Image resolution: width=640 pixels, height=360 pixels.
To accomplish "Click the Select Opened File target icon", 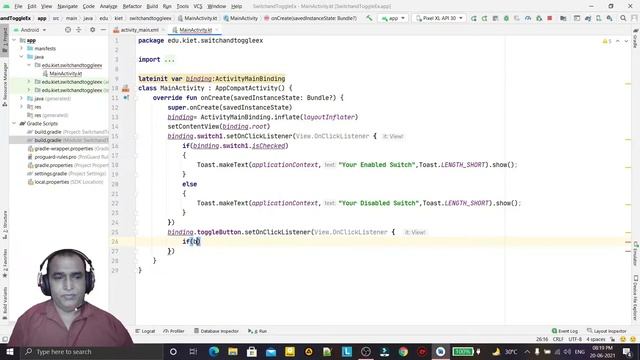I will click(x=68, y=30).
